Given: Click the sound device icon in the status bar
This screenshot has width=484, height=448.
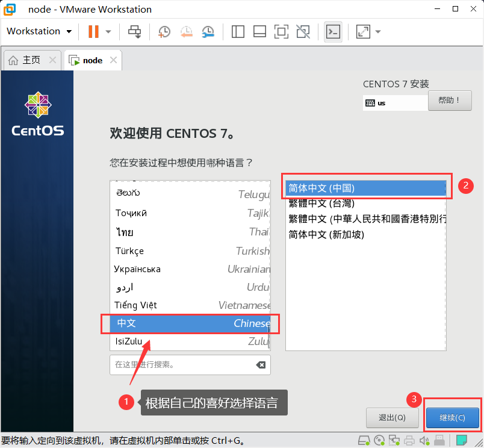Looking at the screenshot, I should (x=424, y=440).
